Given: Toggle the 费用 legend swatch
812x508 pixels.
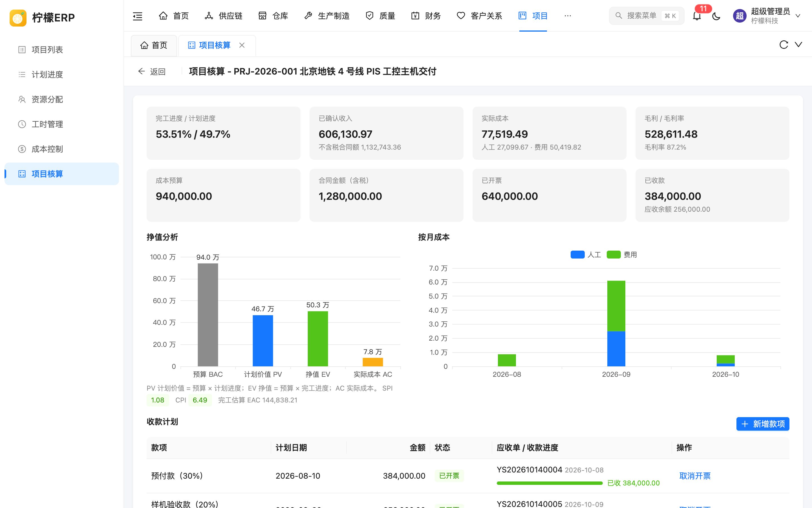Looking at the screenshot, I should point(614,255).
